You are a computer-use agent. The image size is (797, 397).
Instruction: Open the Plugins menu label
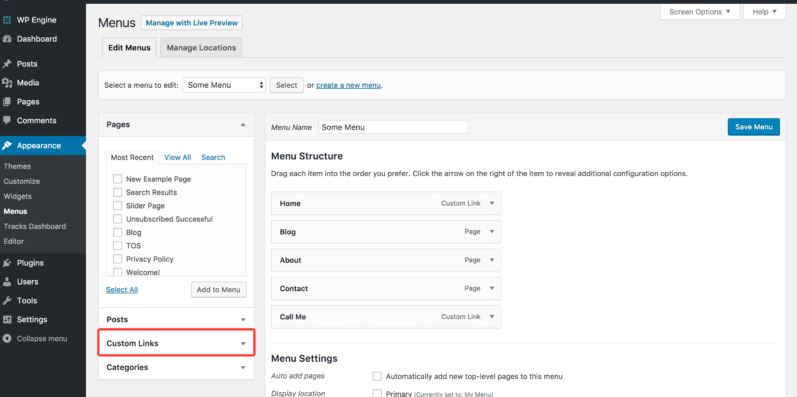[30, 263]
